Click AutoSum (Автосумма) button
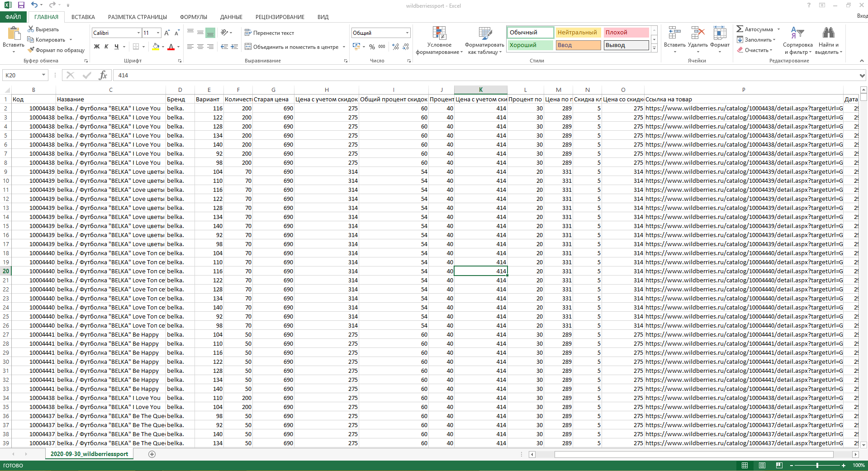 click(755, 29)
